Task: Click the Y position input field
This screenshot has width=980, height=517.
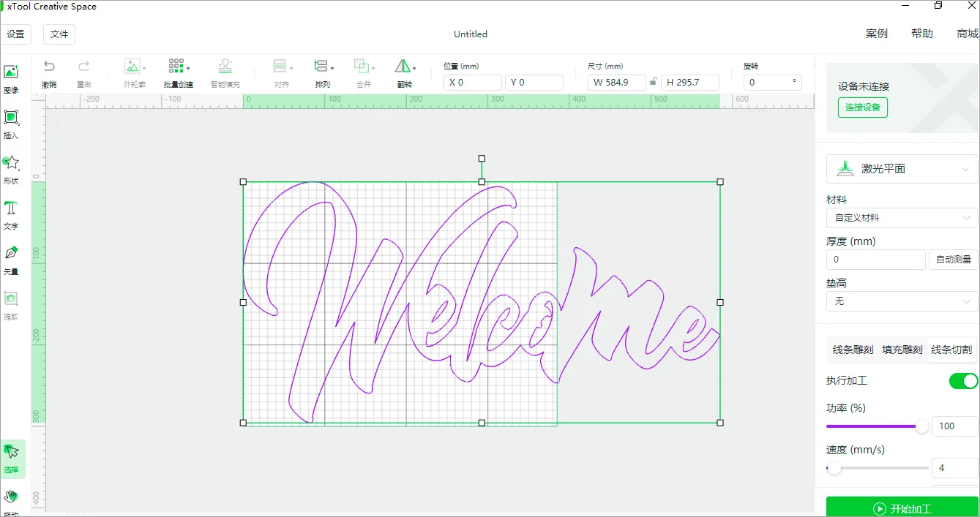Action: 534,83
